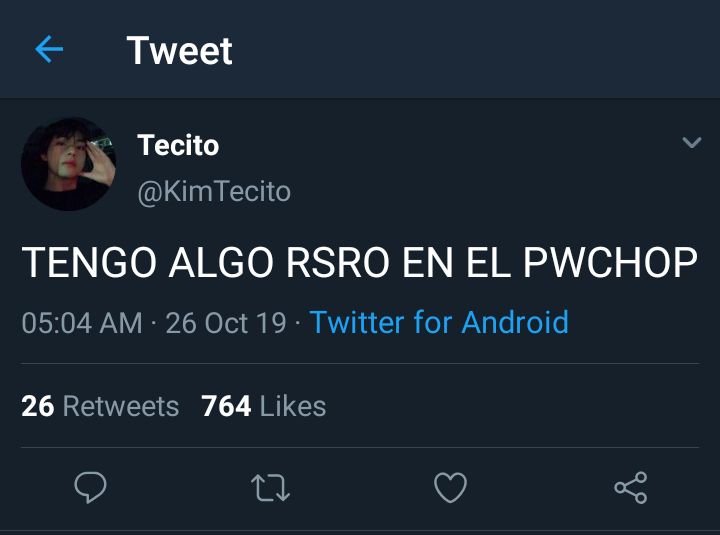Open the Tecito display name
Image resolution: width=720 pixels, height=535 pixels.
click(178, 146)
